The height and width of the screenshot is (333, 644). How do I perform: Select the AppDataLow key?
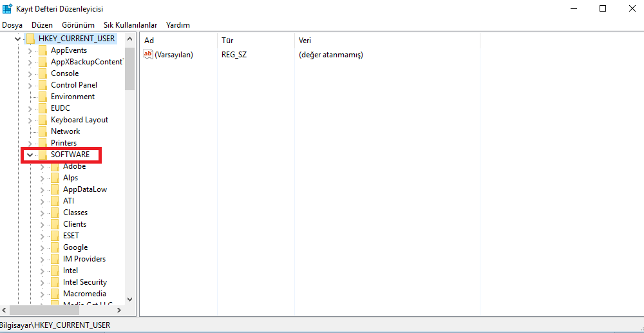pos(85,189)
